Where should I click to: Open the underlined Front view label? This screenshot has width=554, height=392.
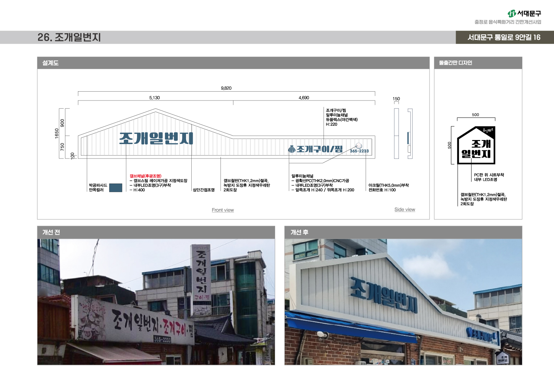tap(223, 210)
